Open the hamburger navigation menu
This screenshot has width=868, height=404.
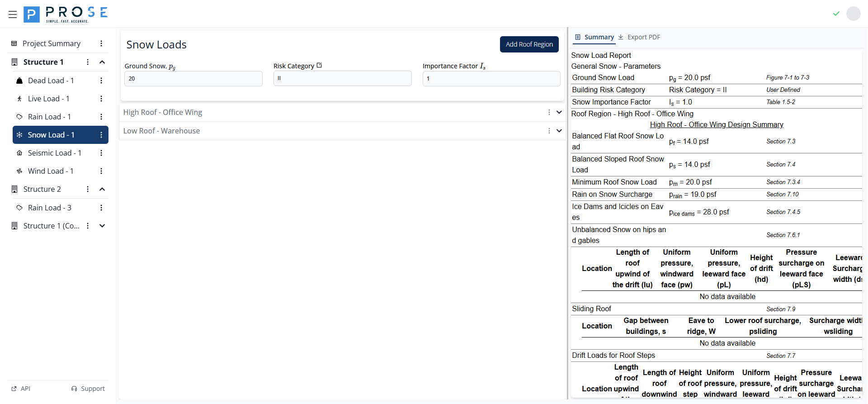tap(13, 14)
